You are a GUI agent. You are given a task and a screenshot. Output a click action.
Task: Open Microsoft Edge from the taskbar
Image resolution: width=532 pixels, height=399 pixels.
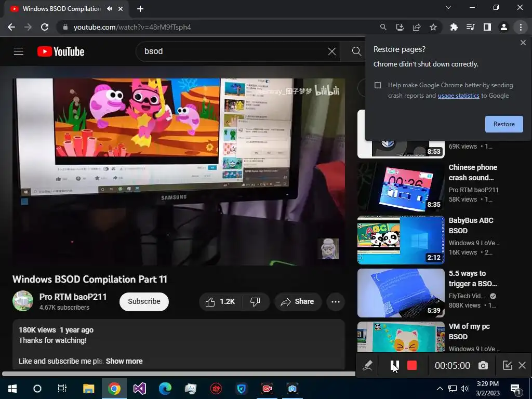(165, 389)
